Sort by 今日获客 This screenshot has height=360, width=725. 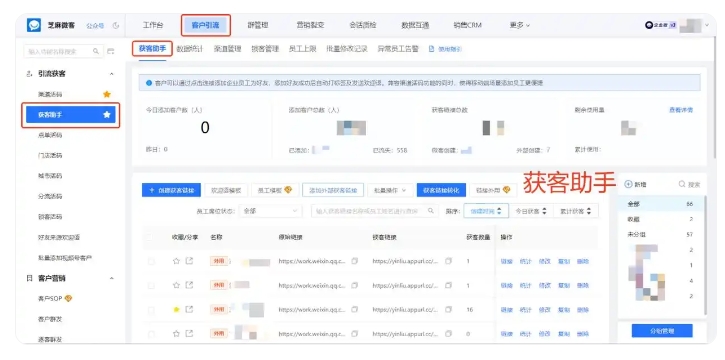click(531, 211)
